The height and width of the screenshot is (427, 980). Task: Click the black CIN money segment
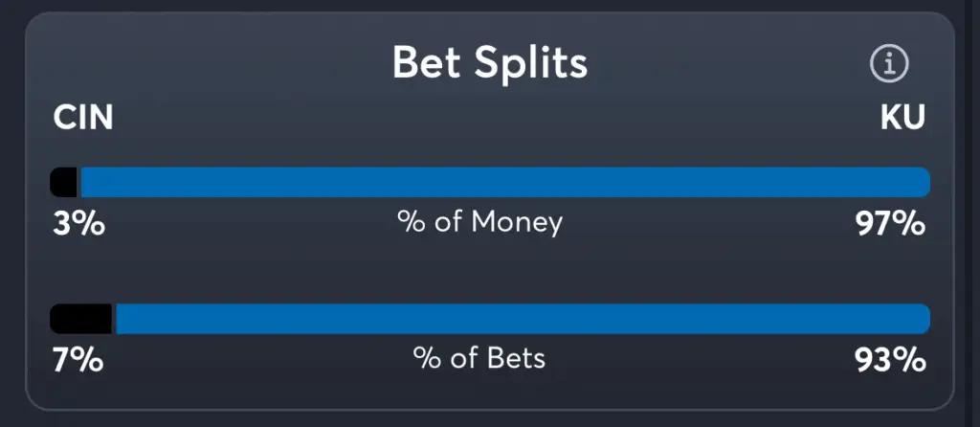coord(63,182)
